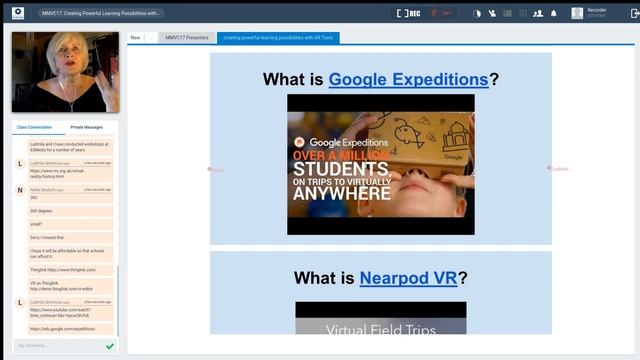
Task: Click the EdMedia workshops chat message
Action: point(70,147)
